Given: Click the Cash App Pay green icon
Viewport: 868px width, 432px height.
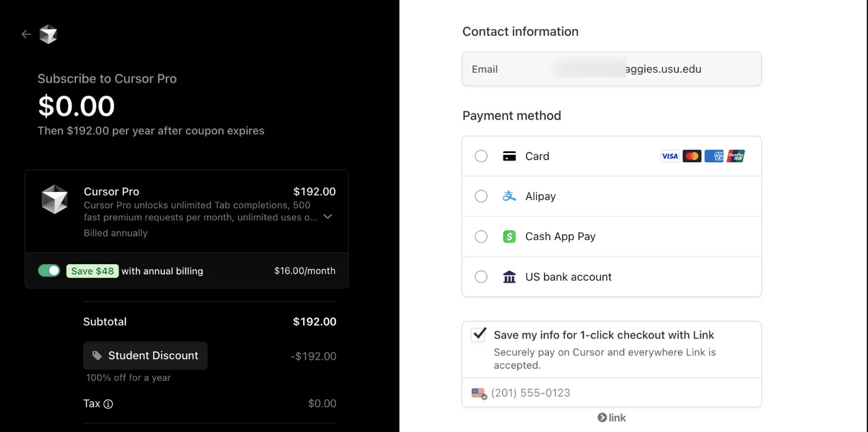Looking at the screenshot, I should [x=509, y=236].
